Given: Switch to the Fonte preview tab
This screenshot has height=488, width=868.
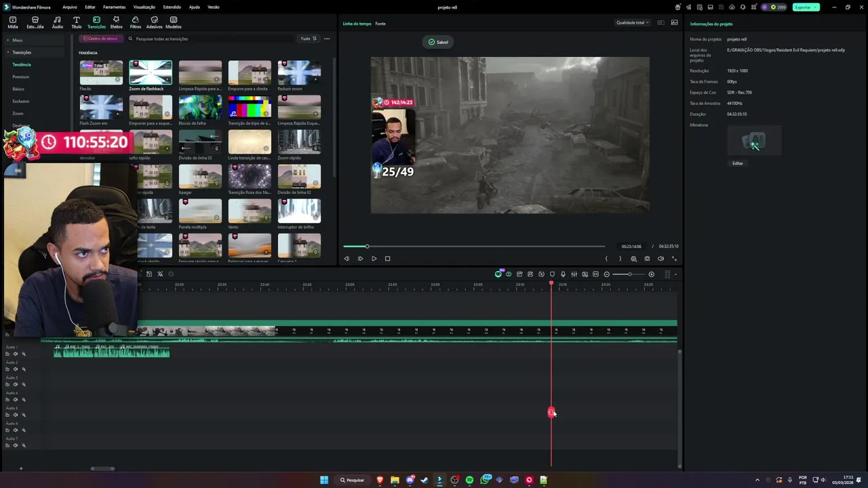Looking at the screenshot, I should click(x=380, y=24).
